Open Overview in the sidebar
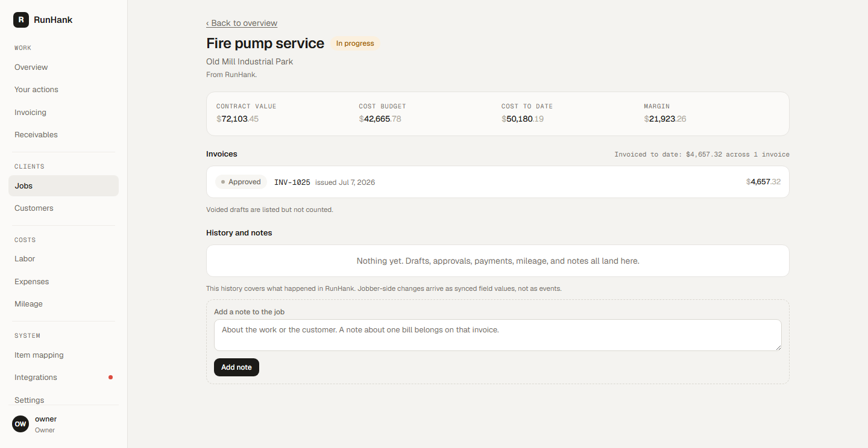 pyautogui.click(x=63, y=67)
